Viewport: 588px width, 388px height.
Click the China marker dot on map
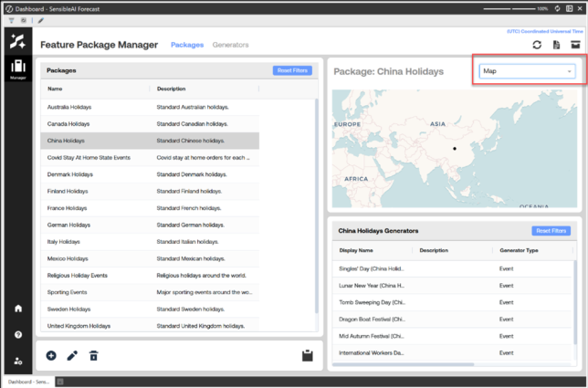coord(455,149)
